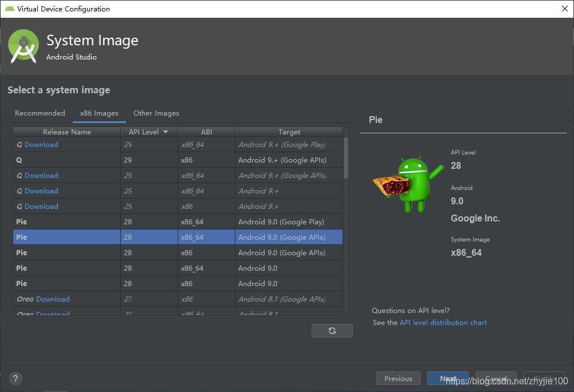Switch to the Other Images tab
Image resolution: width=574 pixels, height=392 pixels.
(156, 113)
